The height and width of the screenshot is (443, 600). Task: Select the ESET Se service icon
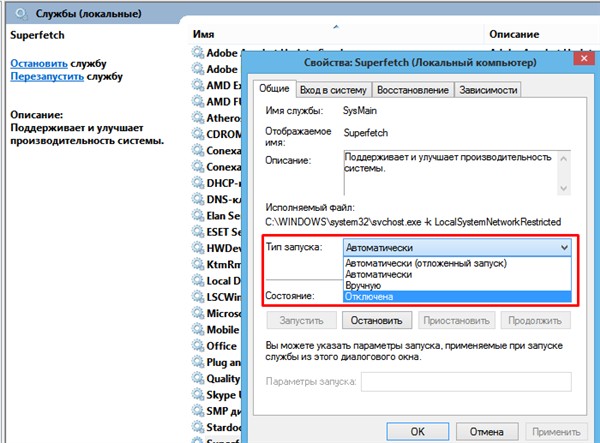198,231
